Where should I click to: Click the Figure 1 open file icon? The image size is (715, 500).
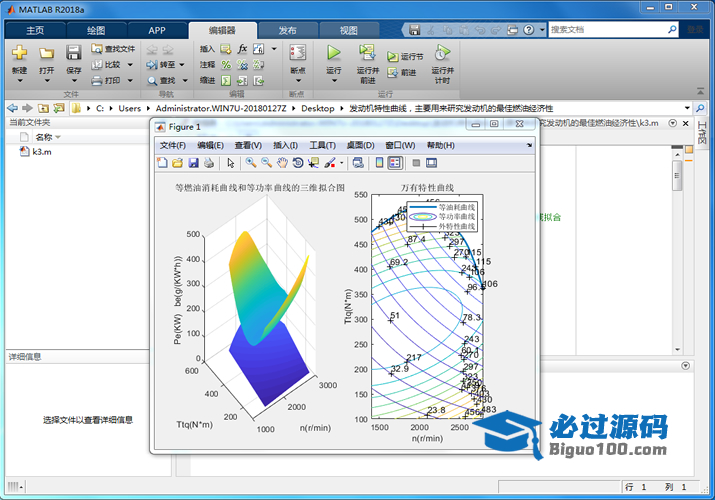tap(177, 163)
